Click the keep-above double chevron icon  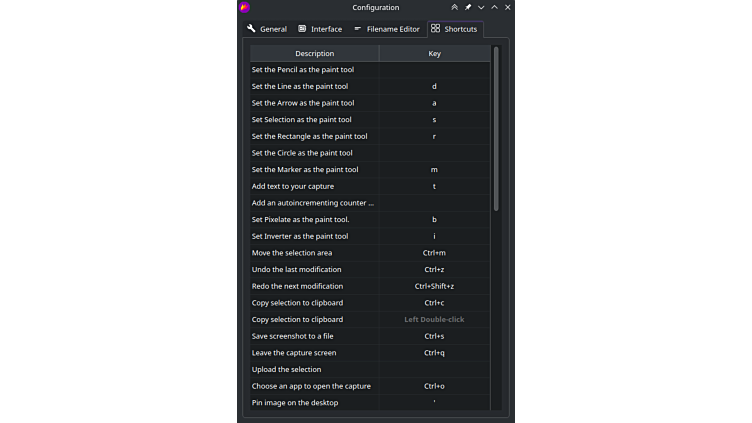pos(455,8)
